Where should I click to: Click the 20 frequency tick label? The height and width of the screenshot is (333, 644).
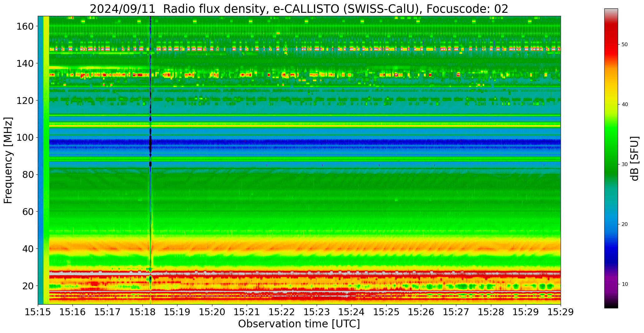click(x=28, y=286)
